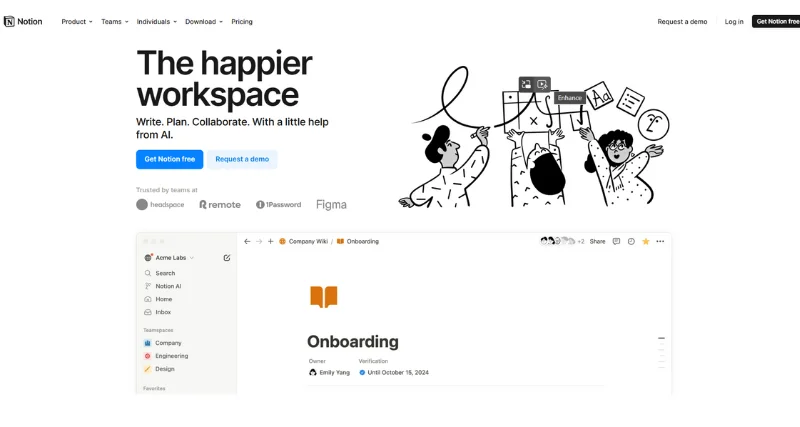Click the Company Wiki breadcrumb

click(307, 241)
